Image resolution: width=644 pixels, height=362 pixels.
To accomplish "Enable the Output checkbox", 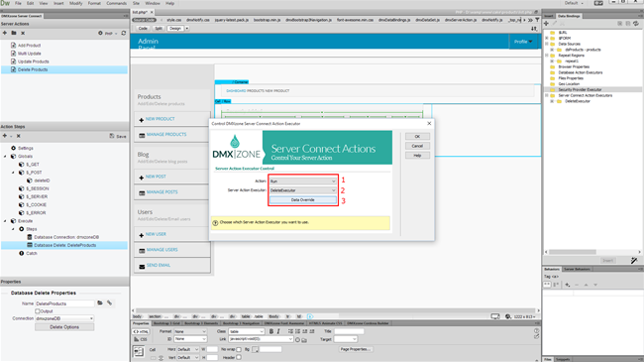I will pyautogui.click(x=38, y=311).
